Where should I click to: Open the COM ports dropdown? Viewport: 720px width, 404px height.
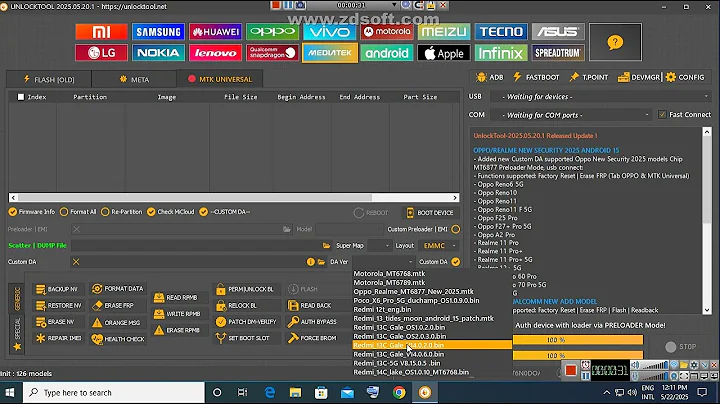point(571,115)
